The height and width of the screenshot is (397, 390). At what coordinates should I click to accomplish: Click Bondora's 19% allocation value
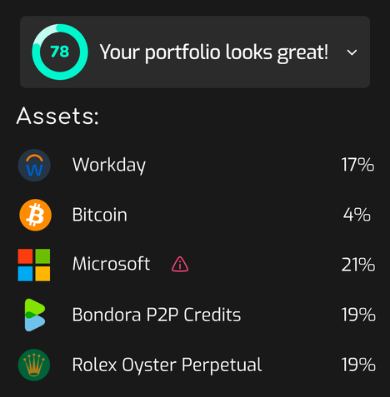[x=358, y=315]
